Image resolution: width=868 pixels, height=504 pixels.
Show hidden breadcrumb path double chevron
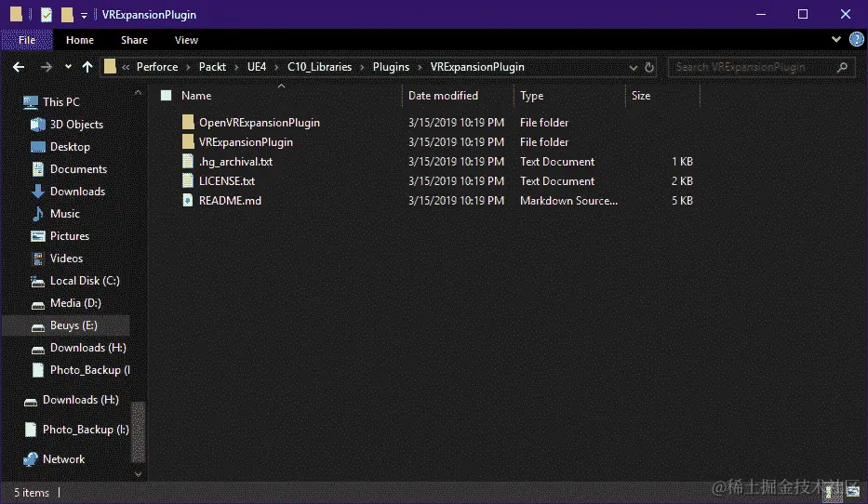pos(126,68)
